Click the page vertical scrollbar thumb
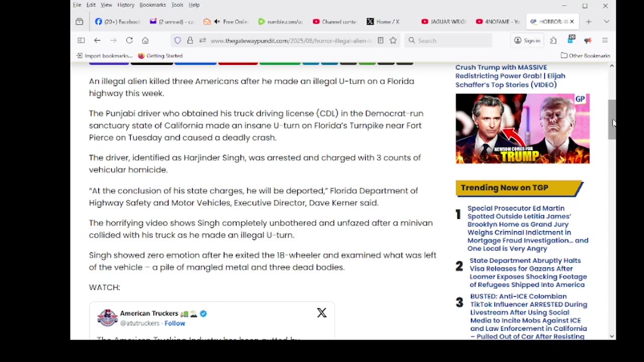Viewport: 644px width, 362px height. pyautogui.click(x=612, y=120)
